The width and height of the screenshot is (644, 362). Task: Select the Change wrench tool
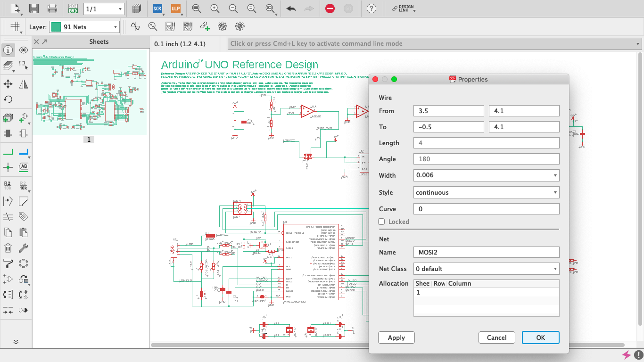[24, 248]
